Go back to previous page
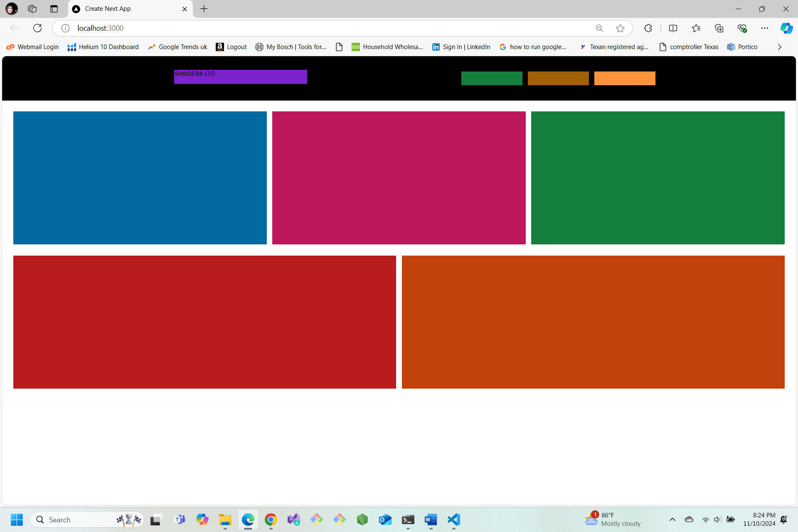Image resolution: width=798 pixels, height=532 pixels. tap(15, 28)
